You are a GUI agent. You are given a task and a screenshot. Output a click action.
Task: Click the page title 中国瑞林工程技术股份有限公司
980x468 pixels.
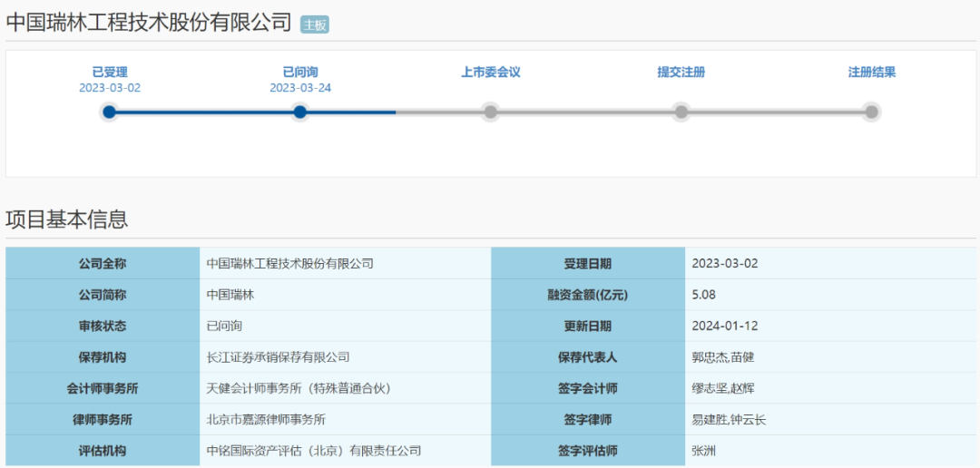149,23
